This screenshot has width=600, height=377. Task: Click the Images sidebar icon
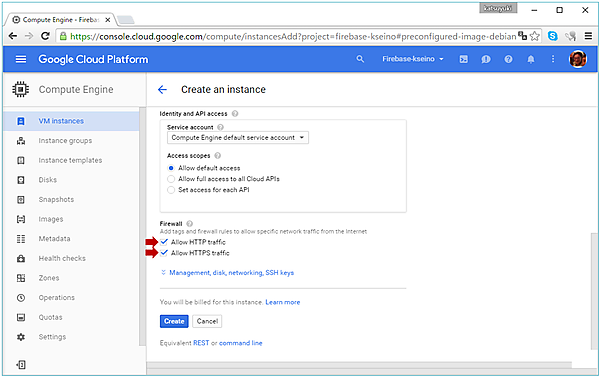(21, 219)
